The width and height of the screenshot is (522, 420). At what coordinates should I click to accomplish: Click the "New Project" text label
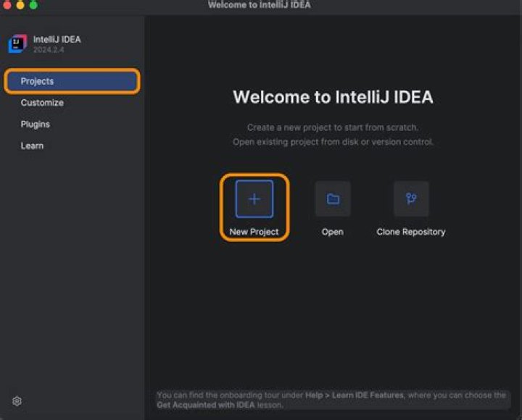[x=254, y=232]
